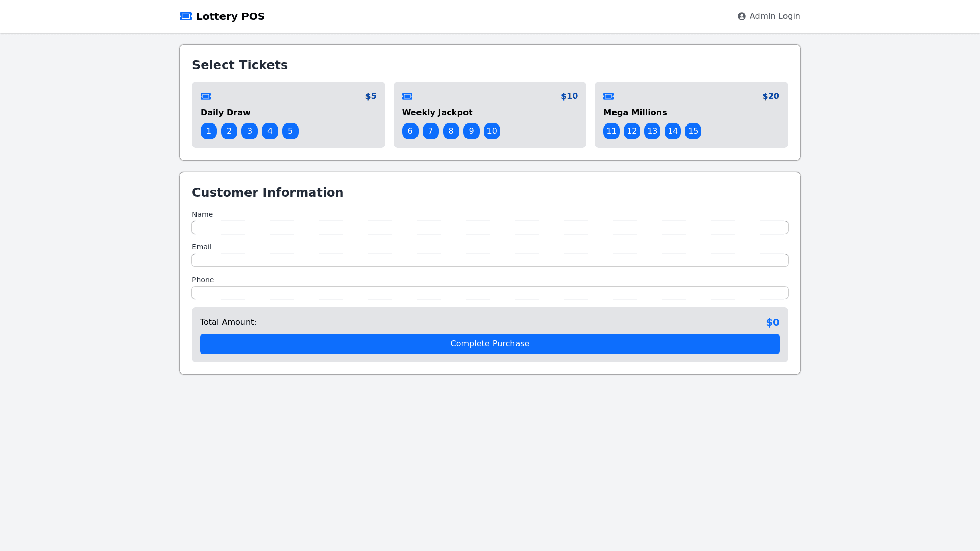
Task: Click the Lottery POS ticket logo icon
Action: tap(186, 16)
